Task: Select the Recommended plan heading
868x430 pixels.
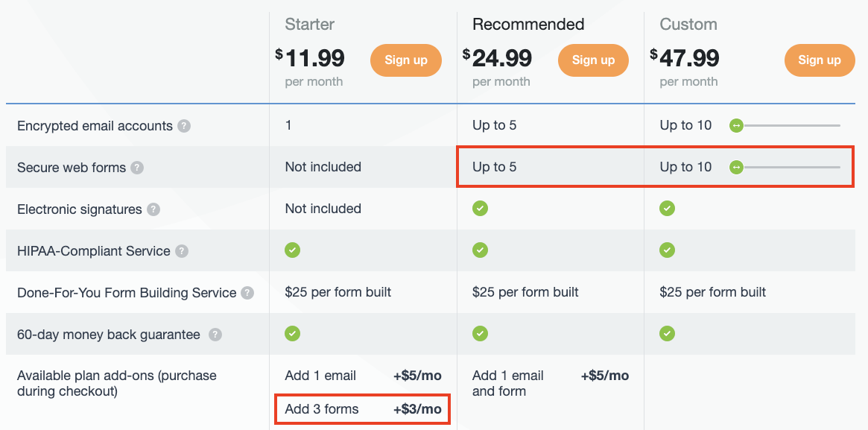Action: click(528, 25)
